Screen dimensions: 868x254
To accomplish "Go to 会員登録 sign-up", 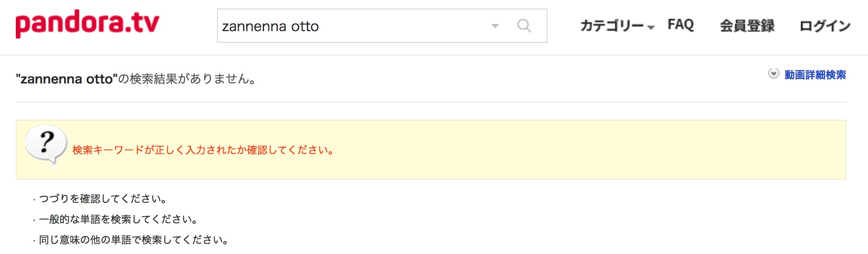I will pyautogui.click(x=747, y=26).
